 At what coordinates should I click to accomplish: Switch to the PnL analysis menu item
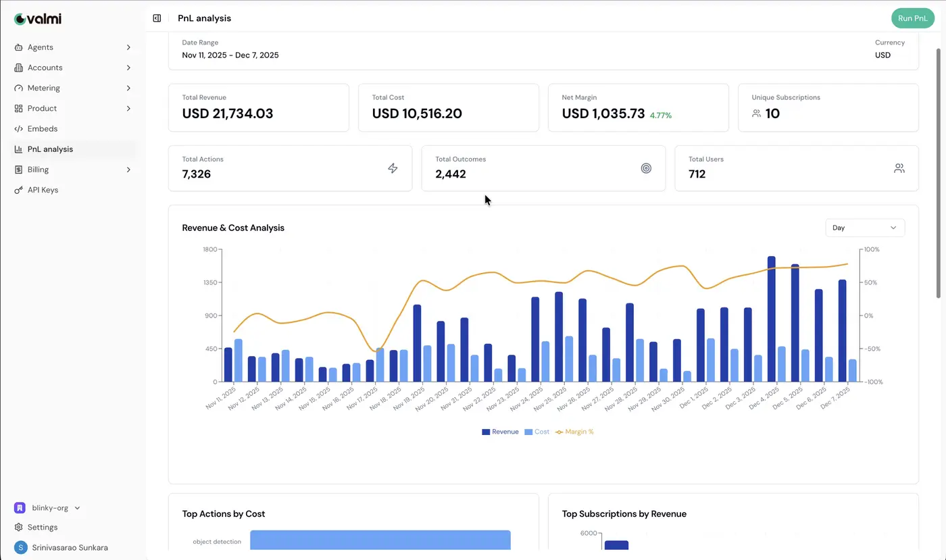point(50,149)
